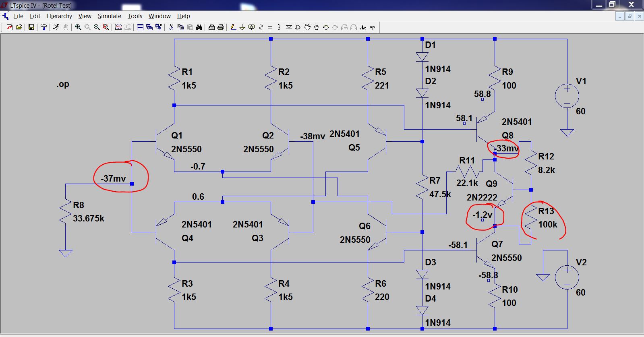
Task: Click the R11 '22.1k' value text
Action: pos(467,183)
